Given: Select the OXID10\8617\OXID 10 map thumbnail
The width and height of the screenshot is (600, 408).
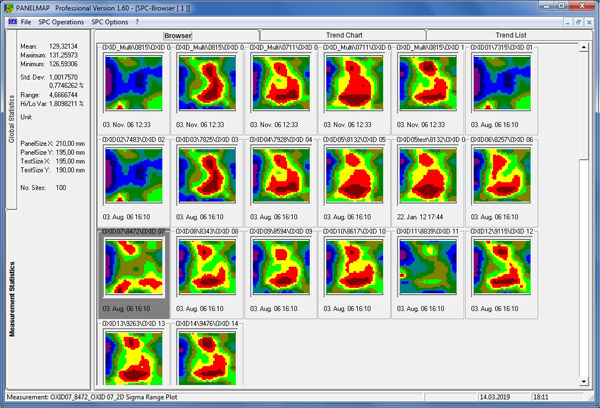Looking at the screenshot, I should (354, 267).
